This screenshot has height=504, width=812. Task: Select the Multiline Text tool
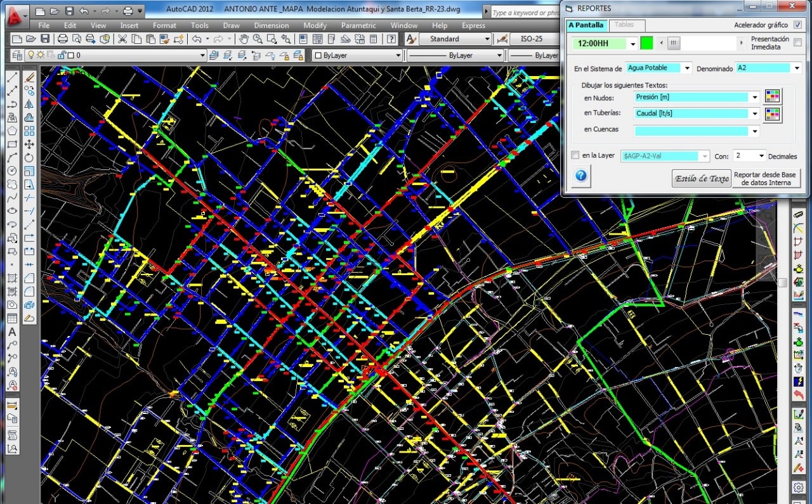[x=12, y=332]
